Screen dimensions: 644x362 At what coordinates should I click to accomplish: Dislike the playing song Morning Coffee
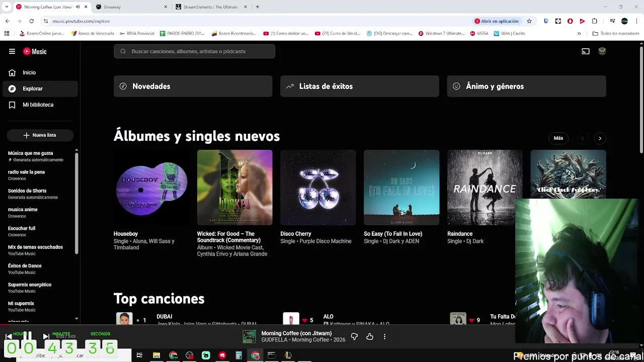pyautogui.click(x=354, y=336)
